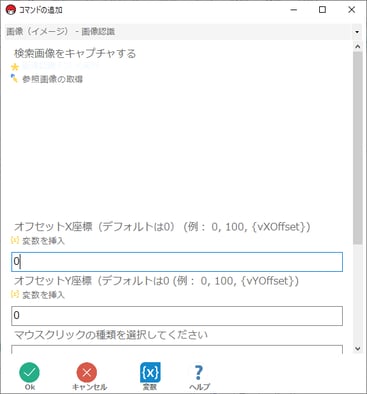Click the 参照画像の取得 eyedropper icon
This screenshot has width=367, height=394.
click(14, 79)
